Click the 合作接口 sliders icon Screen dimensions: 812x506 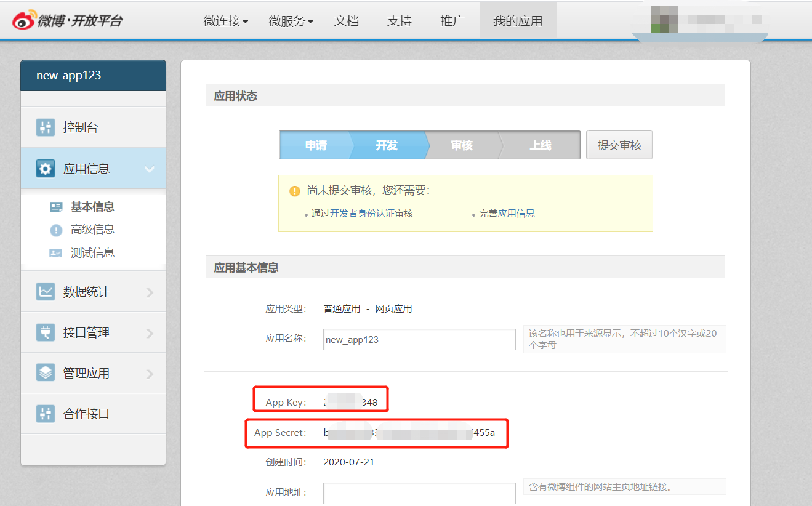coord(46,414)
